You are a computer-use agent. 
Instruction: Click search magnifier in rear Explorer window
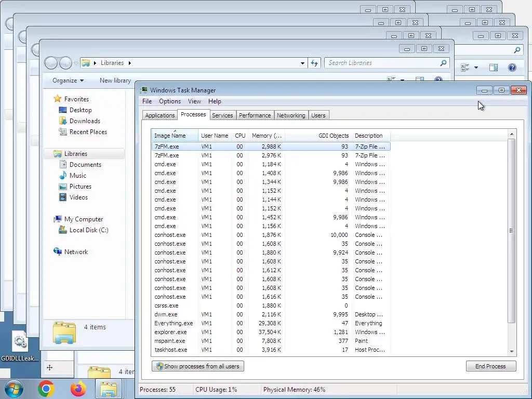click(517, 50)
